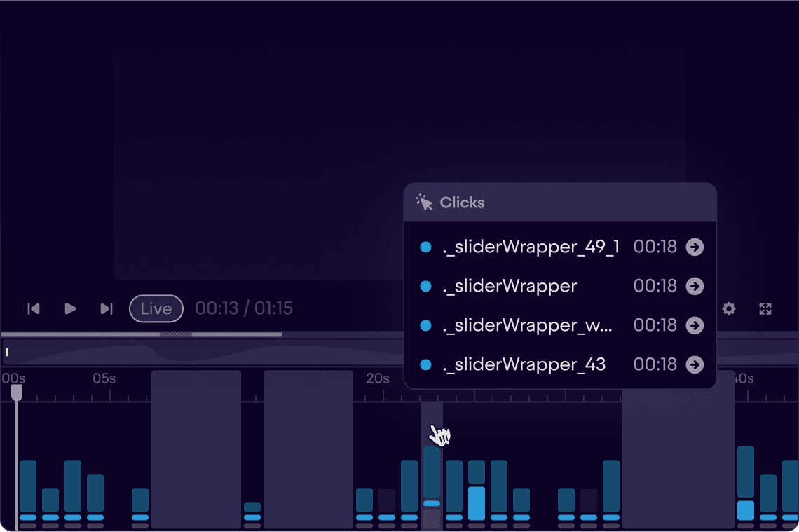Viewport: 799px width, 532px height.
Task: Jump to ._sliderWrapper_49_1 click event arrow
Action: pyautogui.click(x=695, y=247)
